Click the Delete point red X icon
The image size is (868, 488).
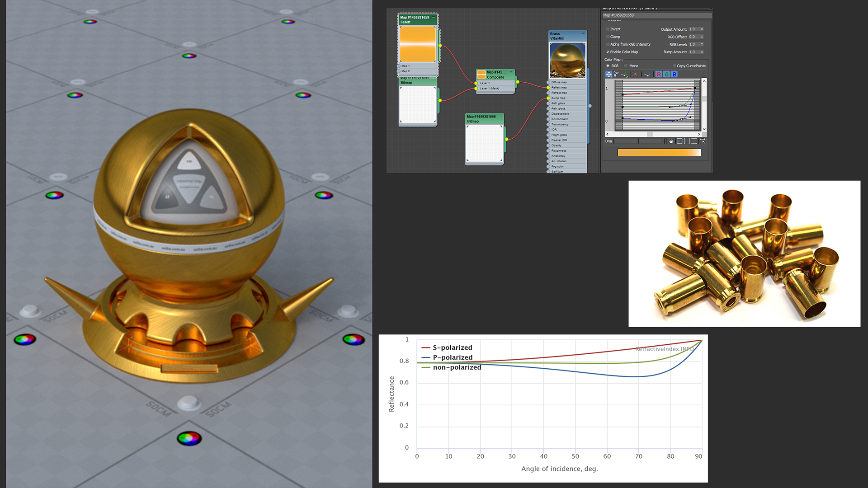(635, 74)
